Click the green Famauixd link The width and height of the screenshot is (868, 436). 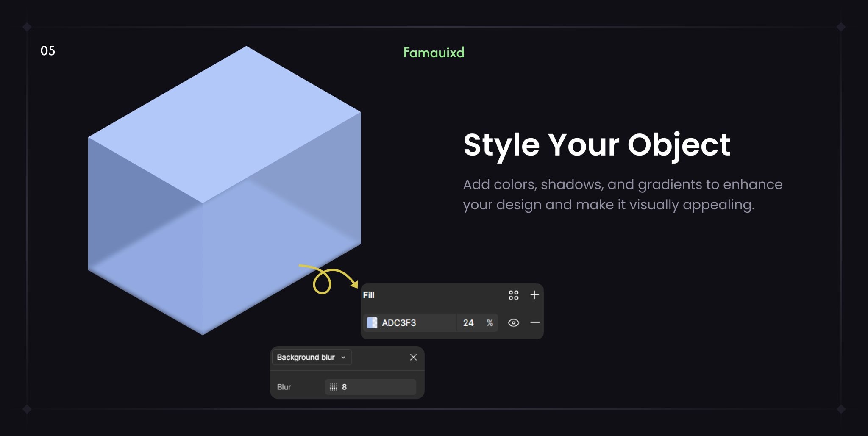[434, 53]
